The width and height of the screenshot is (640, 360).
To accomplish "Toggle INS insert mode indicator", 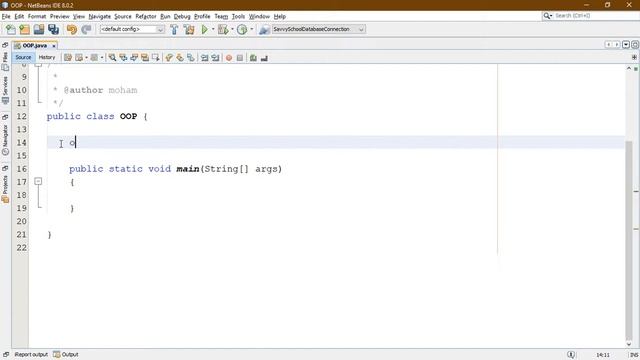I will tap(634, 355).
